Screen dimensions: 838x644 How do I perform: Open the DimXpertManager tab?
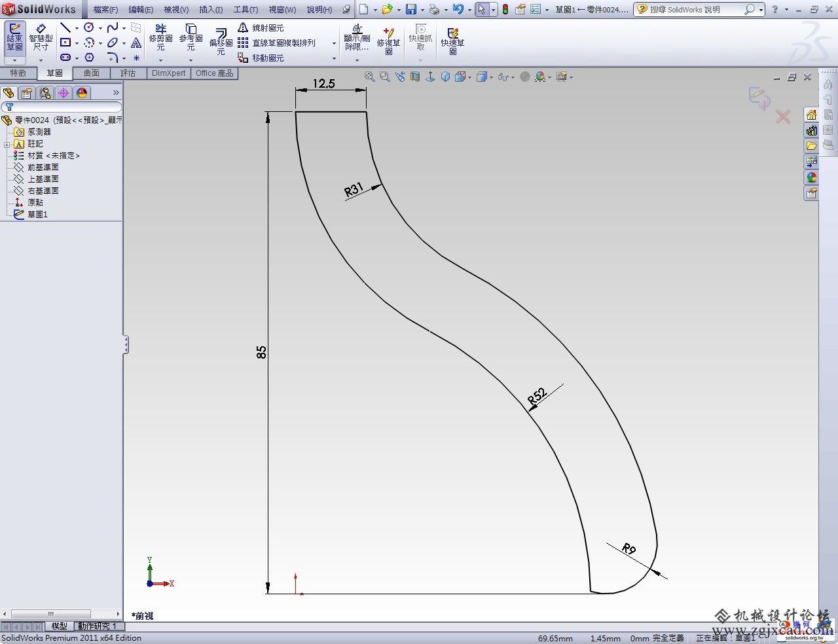pyautogui.click(x=64, y=93)
